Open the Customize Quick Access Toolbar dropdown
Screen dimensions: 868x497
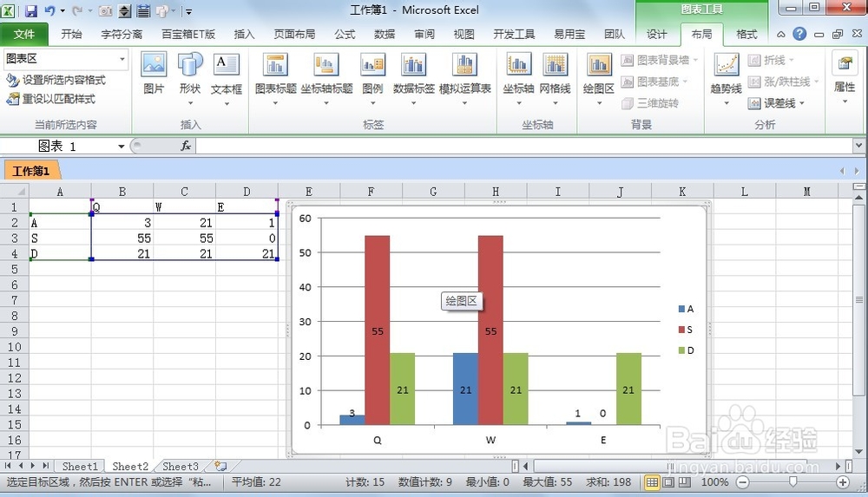pyautogui.click(x=188, y=10)
